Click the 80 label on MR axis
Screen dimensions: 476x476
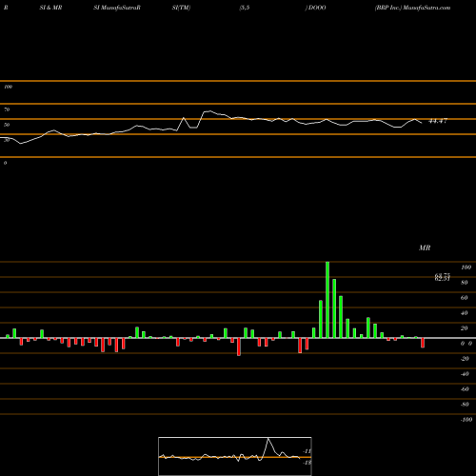pyautogui.click(x=465, y=283)
